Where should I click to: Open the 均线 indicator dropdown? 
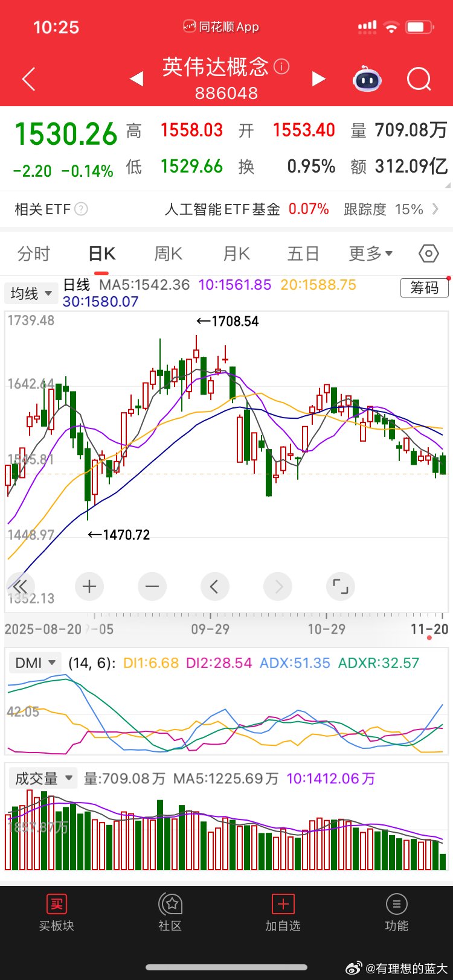tap(31, 294)
